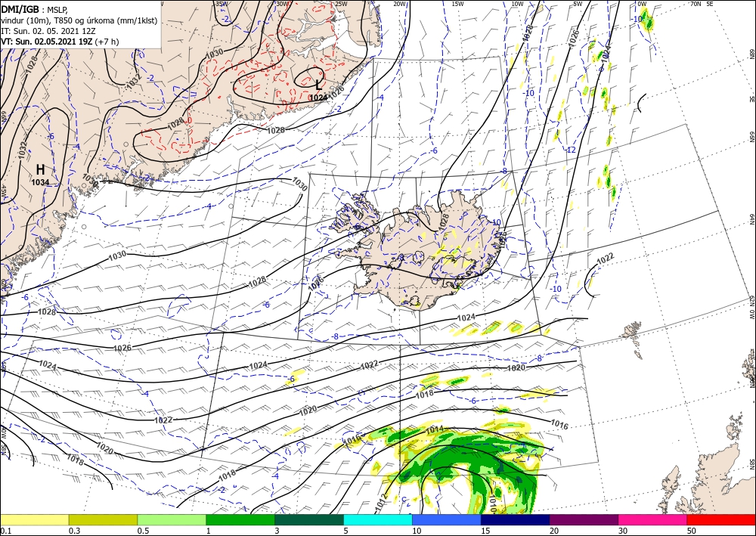Click the pink 30 mm legend block
This screenshot has width=756, height=536.
click(x=653, y=519)
